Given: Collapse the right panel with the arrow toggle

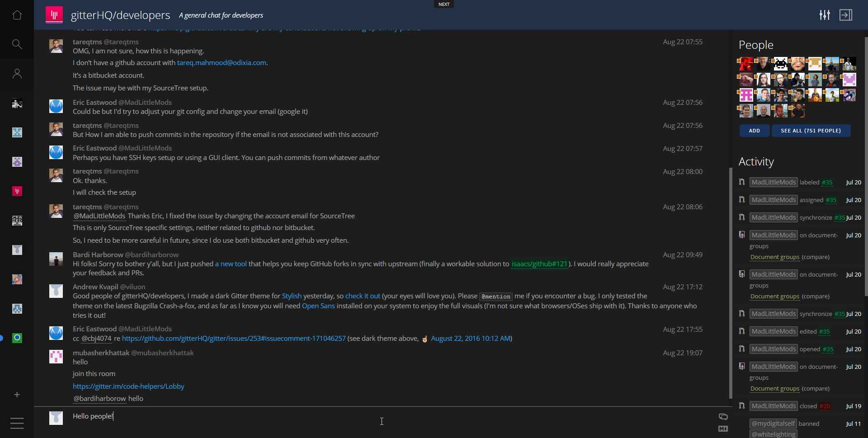Looking at the screenshot, I should tap(846, 15).
